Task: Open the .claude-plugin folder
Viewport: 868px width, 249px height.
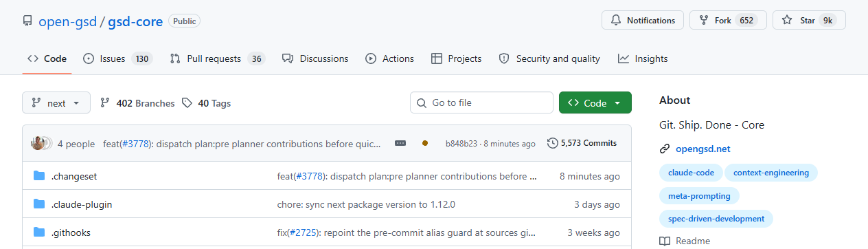Action: coord(82,204)
